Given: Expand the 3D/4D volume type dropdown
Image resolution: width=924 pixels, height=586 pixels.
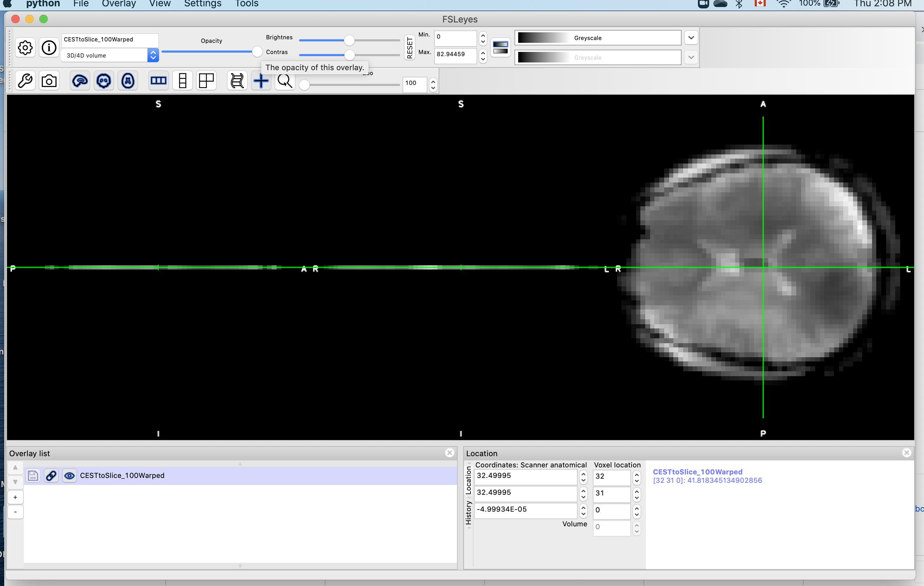Looking at the screenshot, I should coord(153,55).
